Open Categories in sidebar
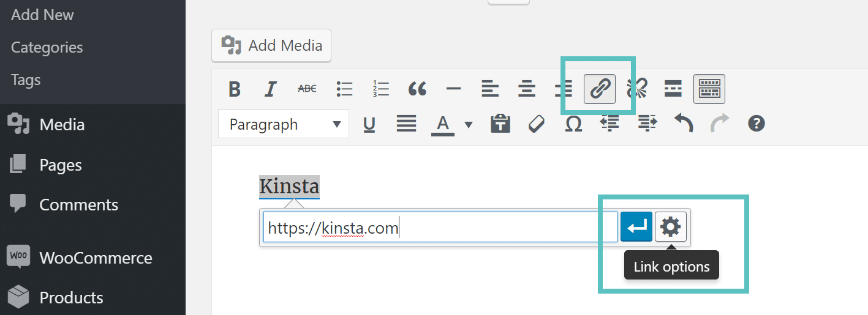The image size is (868, 315). [x=47, y=47]
